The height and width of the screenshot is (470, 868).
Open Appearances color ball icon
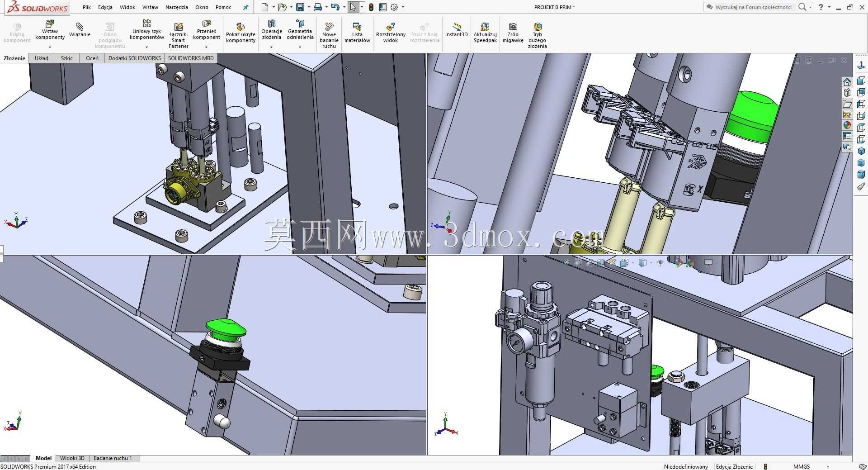coord(847,125)
